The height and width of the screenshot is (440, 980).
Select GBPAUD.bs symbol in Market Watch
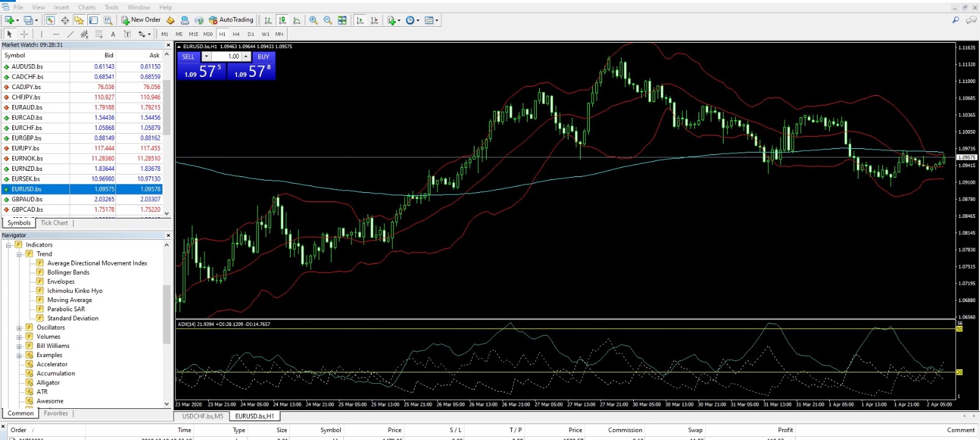coord(27,200)
